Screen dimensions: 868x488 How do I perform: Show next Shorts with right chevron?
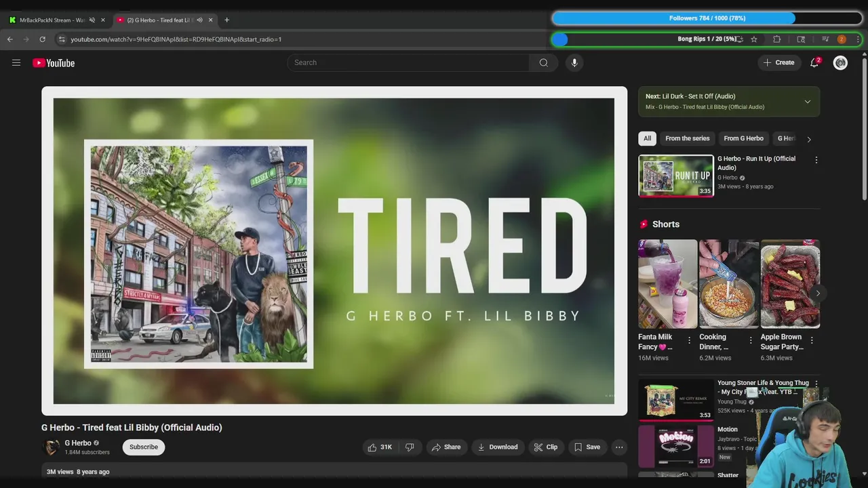click(818, 293)
